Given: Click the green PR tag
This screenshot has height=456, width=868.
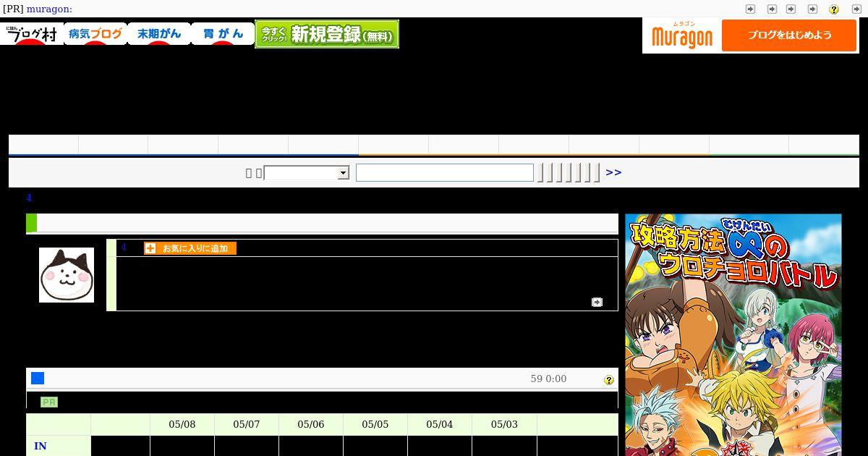Looking at the screenshot, I should [x=49, y=402].
